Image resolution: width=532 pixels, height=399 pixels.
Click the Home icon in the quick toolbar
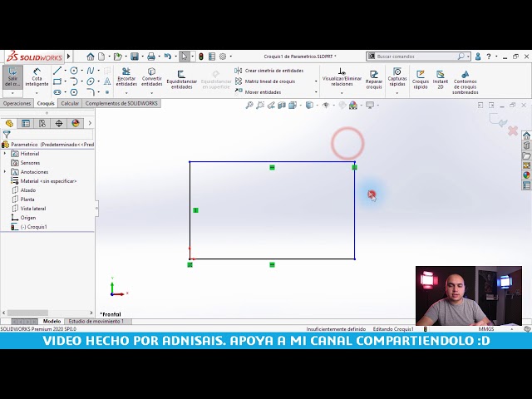click(91, 57)
